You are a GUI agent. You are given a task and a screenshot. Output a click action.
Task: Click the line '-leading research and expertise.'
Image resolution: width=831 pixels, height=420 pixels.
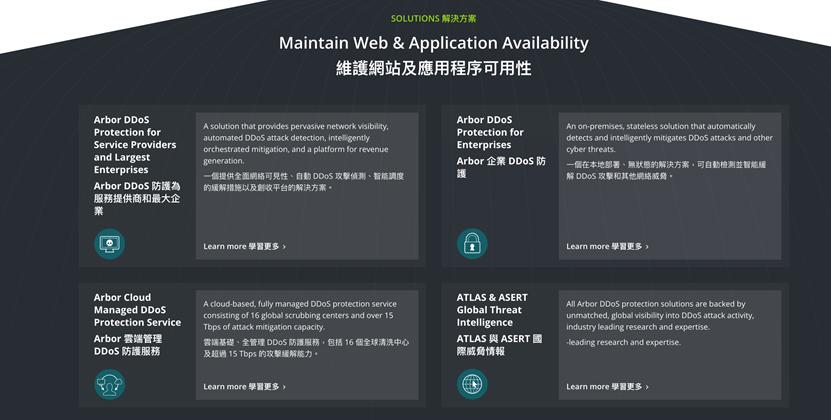point(623,343)
